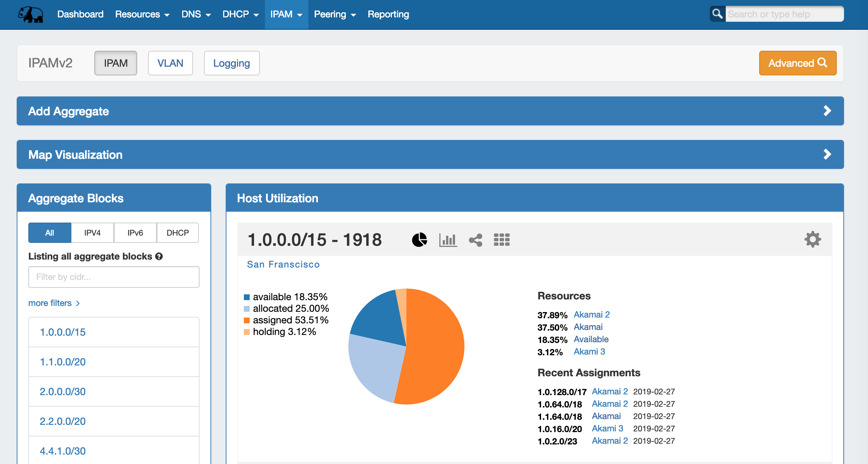Click the Filter by cidr field

pos(114,277)
